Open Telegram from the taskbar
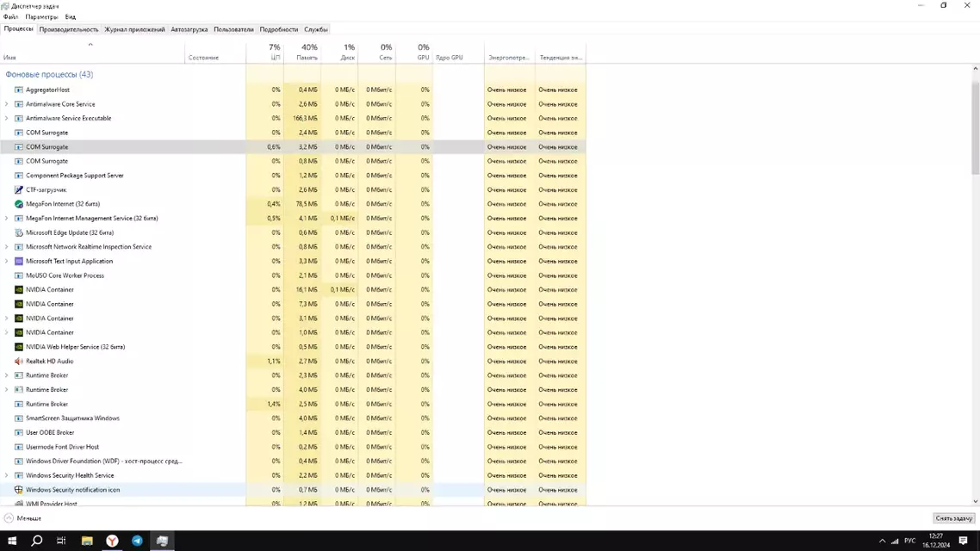The width and height of the screenshot is (980, 551). pos(137,541)
